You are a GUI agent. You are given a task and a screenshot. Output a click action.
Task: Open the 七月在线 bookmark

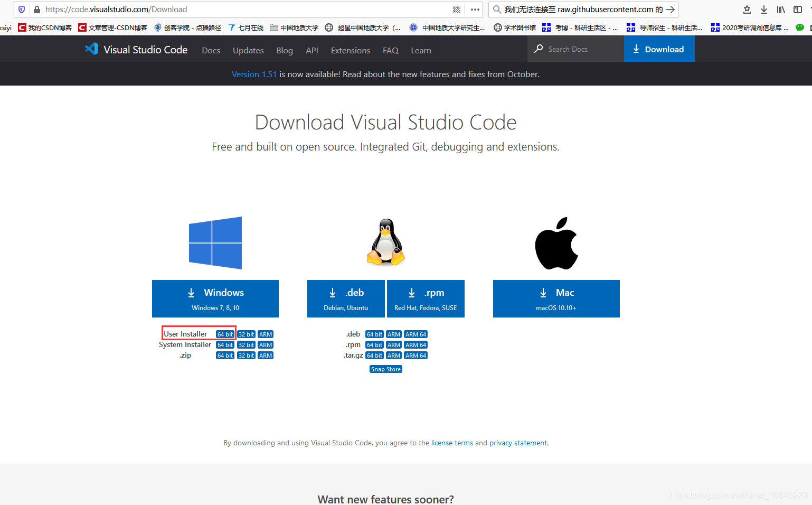tap(246, 27)
